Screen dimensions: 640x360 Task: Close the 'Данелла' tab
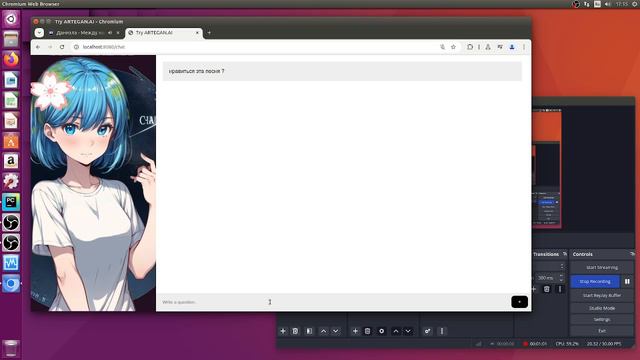[x=118, y=33]
